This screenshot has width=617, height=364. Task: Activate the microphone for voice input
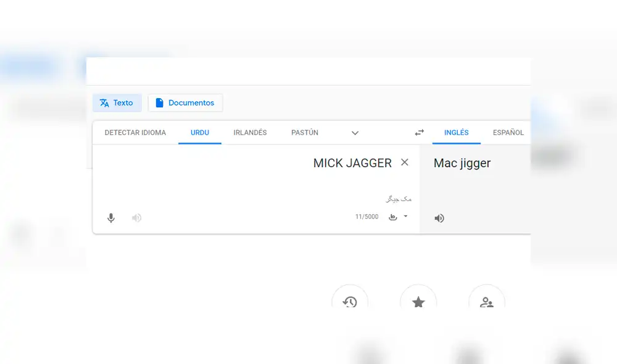click(x=111, y=218)
